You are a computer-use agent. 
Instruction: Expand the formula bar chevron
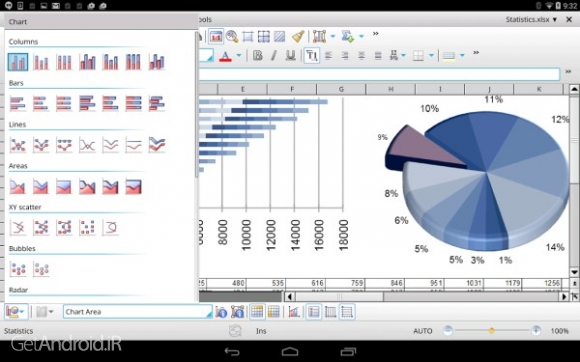[568, 72]
